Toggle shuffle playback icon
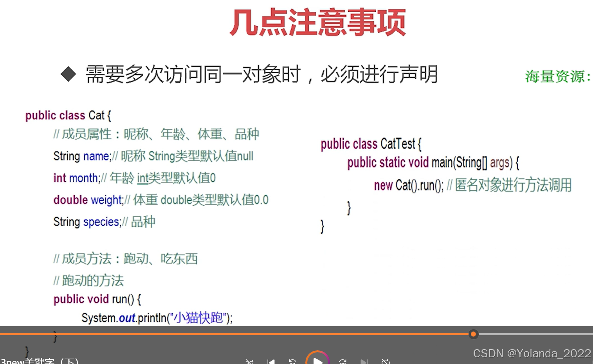This screenshot has width=593, height=364. click(249, 361)
